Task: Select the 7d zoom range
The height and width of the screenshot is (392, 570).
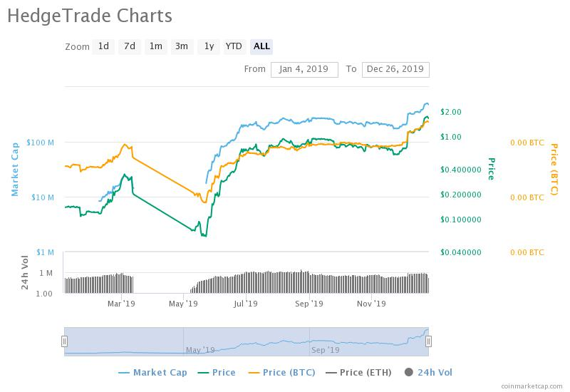Action: pos(130,46)
